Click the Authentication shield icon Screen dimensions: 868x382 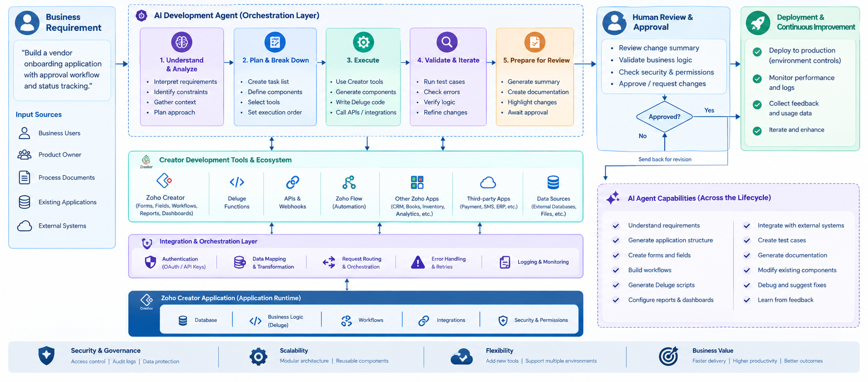click(x=150, y=263)
